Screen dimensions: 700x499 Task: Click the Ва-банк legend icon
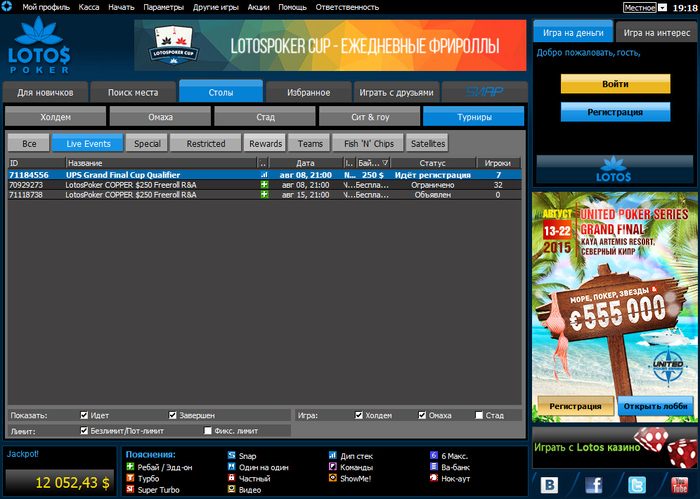(433, 467)
